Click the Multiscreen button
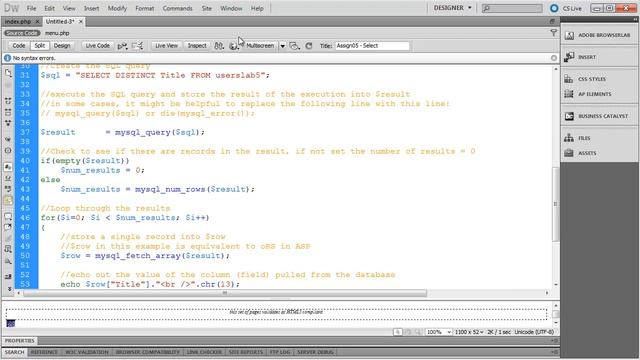 click(260, 46)
